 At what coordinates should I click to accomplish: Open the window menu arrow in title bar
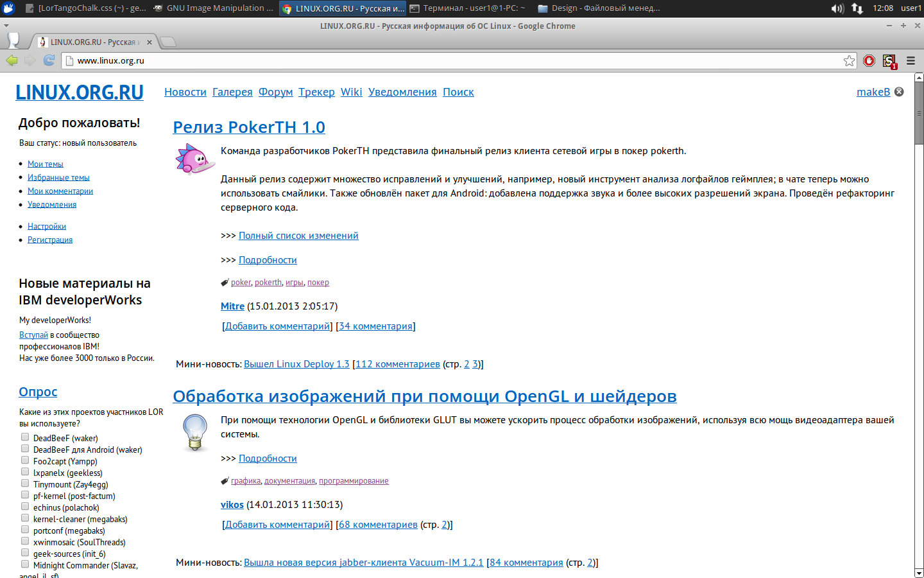click(6, 26)
